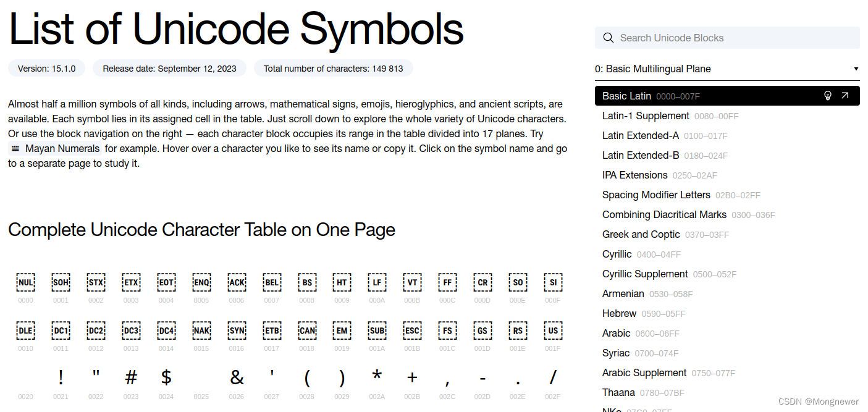Viewport: 868px width, 412px height.
Task: Select the US control character cell
Action: (x=553, y=330)
